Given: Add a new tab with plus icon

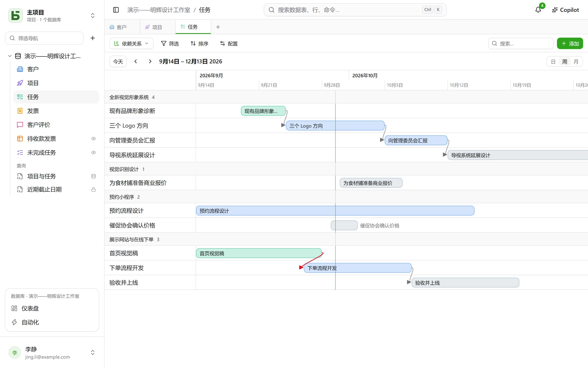Looking at the screenshot, I should (218, 27).
